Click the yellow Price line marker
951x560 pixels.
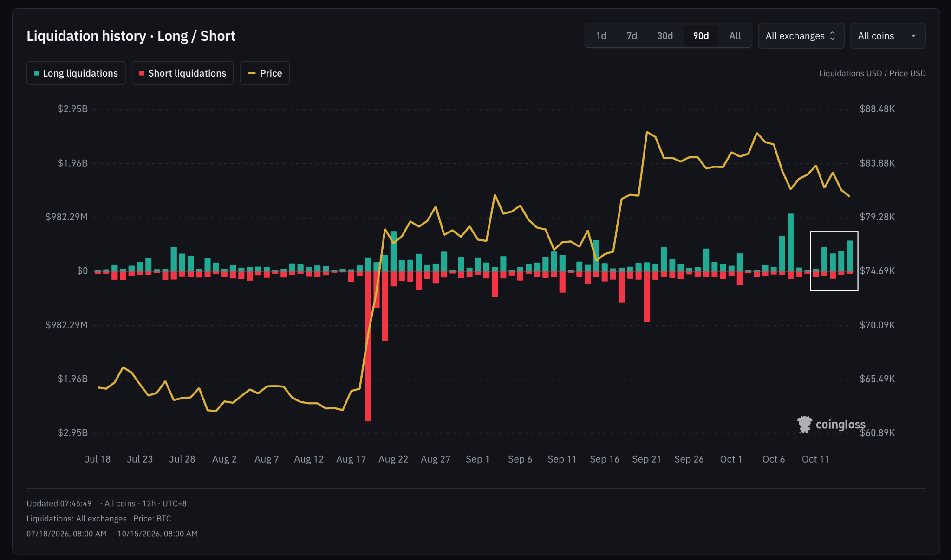252,73
